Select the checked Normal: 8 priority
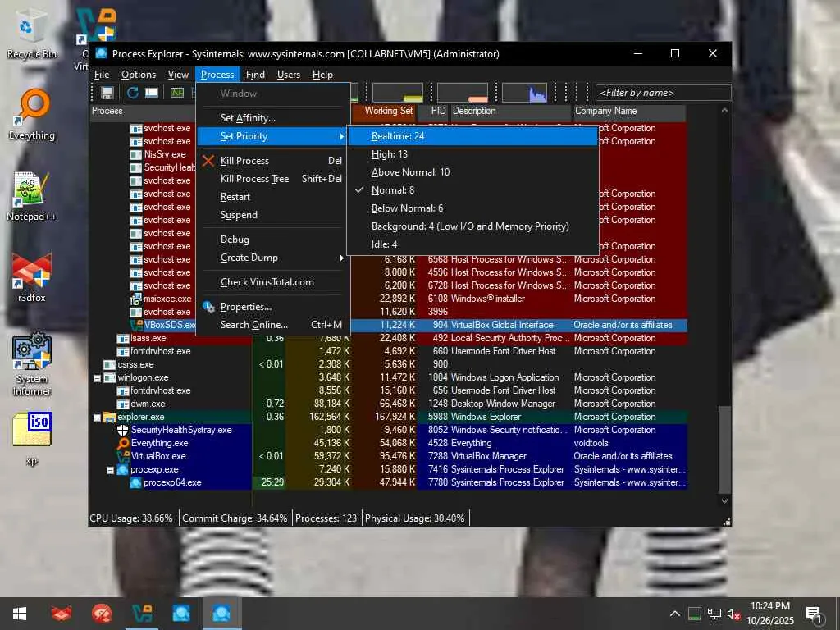840x630 pixels. [x=472, y=190]
